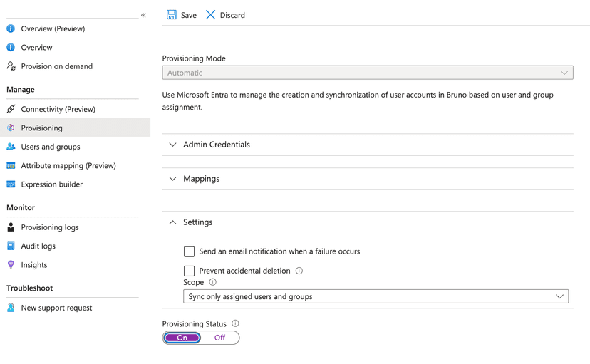The height and width of the screenshot is (364, 590).
Task: Enable email notification on failure checkbox
Action: point(190,251)
